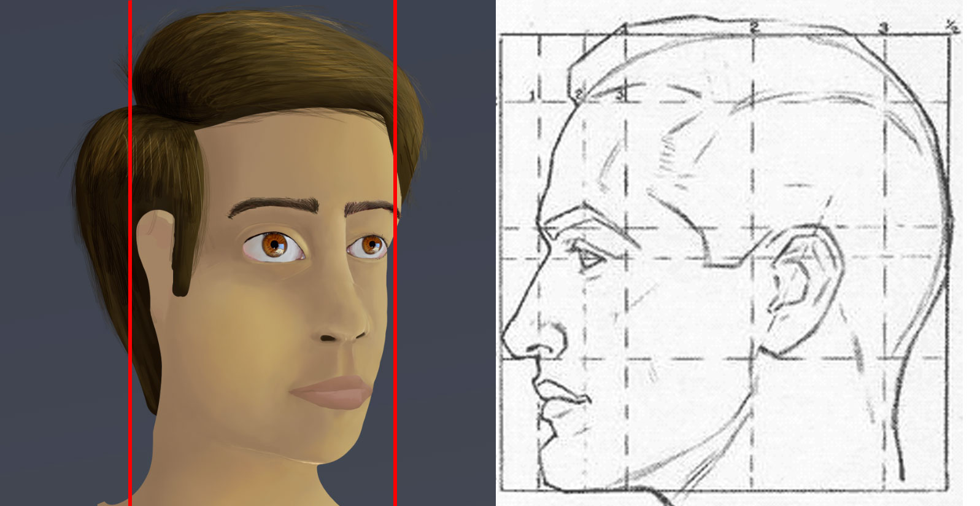Select the nose tip on the sketch
This screenshot has height=506, width=980.
pyautogui.click(x=507, y=338)
